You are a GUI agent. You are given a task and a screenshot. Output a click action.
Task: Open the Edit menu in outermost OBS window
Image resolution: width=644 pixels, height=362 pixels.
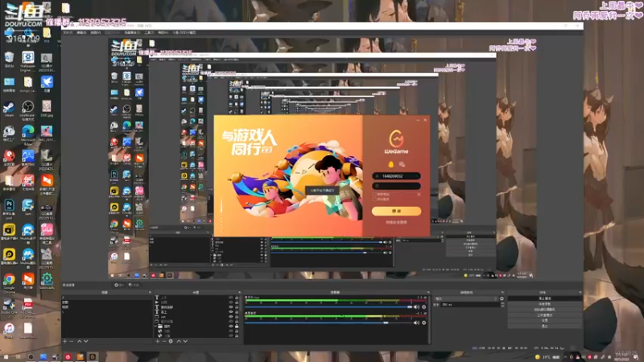pyautogui.click(x=81, y=32)
